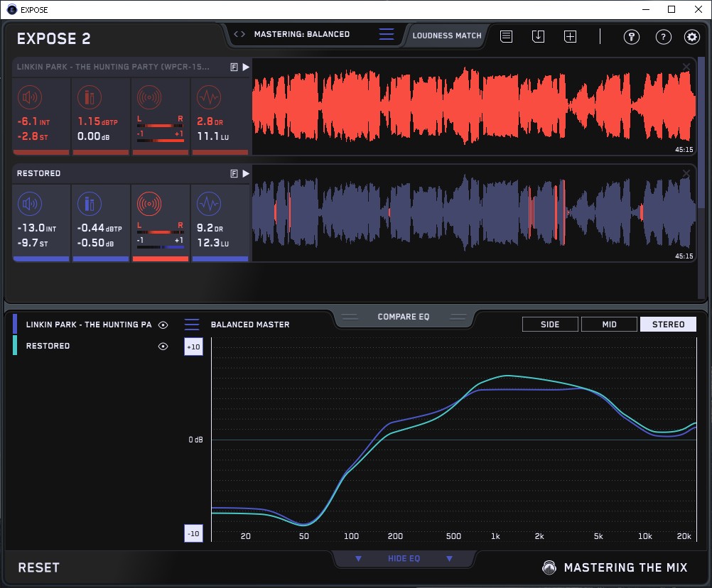Viewport: 712px width, 588px height.
Task: Open the settings gear icon
Action: pos(692,37)
